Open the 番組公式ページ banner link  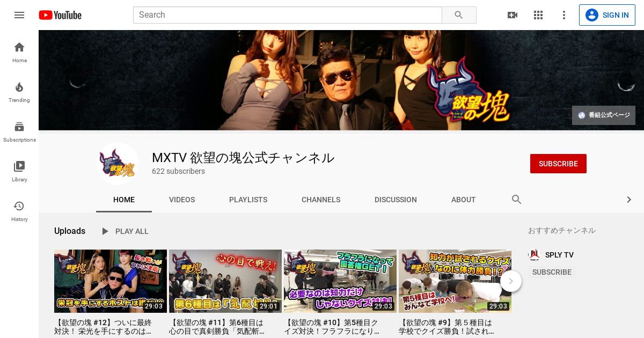click(604, 115)
